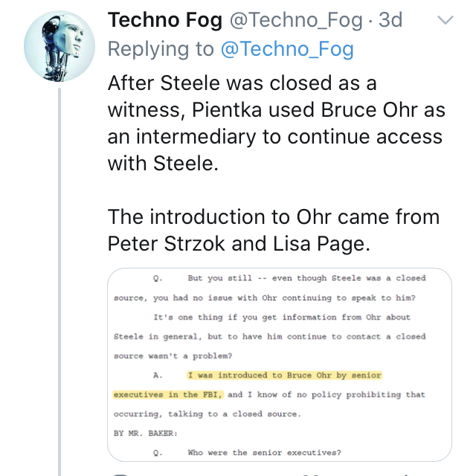Expand the tweet options chevron
Screen dimensions: 476x476
pyautogui.click(x=446, y=20)
